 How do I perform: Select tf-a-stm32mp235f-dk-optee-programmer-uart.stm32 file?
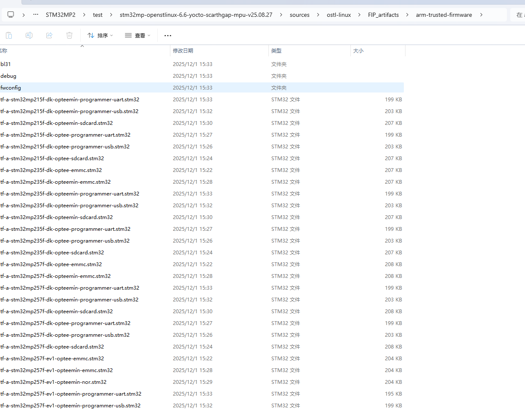(202, 229)
